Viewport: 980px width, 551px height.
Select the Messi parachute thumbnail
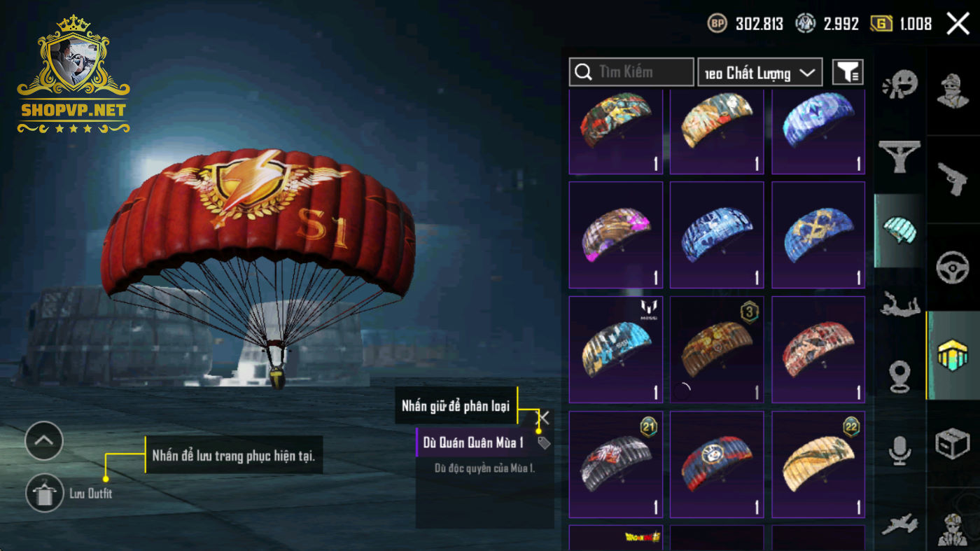(616, 349)
